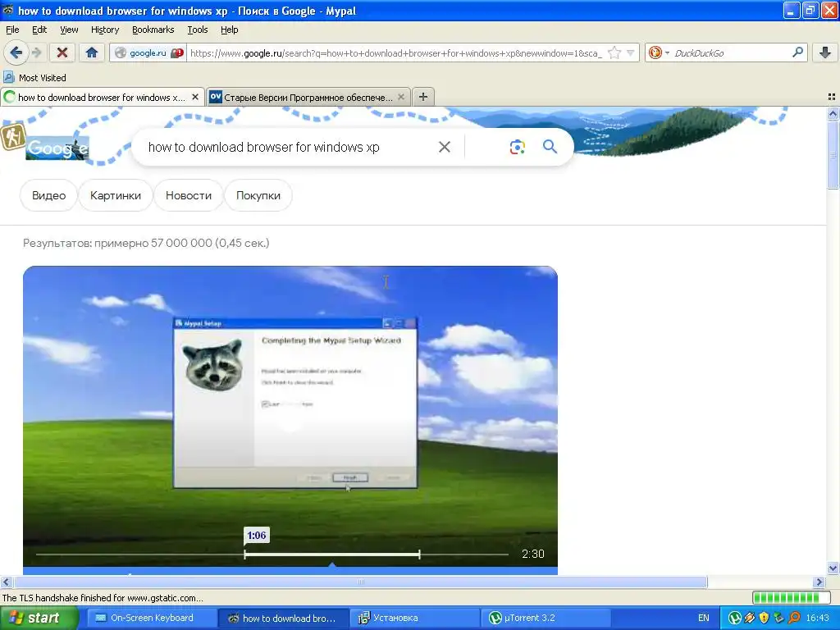Open the Windows Start menu
Image resolution: width=840 pixels, height=630 pixels.
[38, 619]
